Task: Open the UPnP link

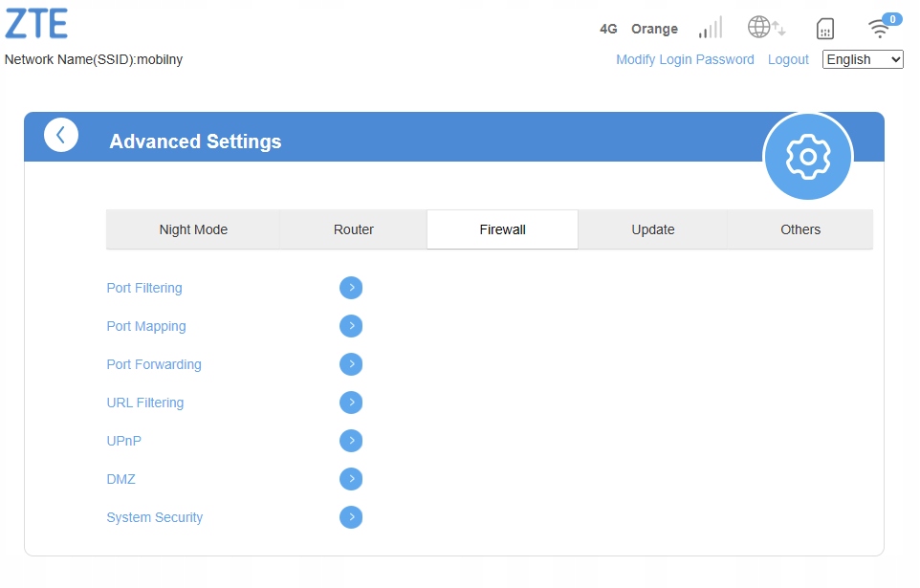Action: click(x=123, y=441)
